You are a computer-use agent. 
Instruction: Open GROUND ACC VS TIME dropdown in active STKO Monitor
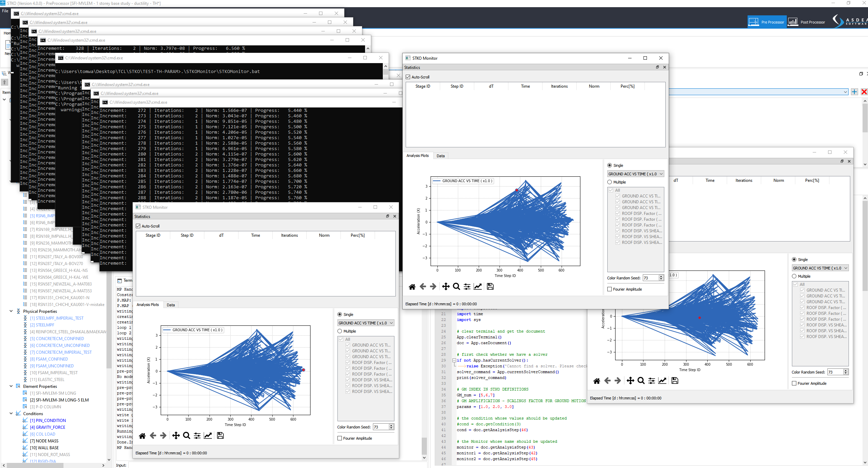636,174
